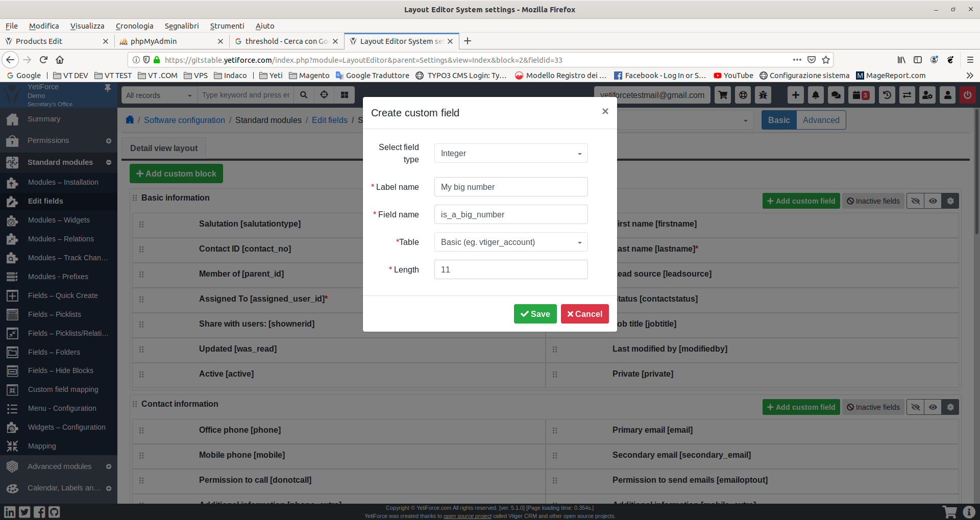Switch to phpMyAdmin browser tab

(172, 41)
